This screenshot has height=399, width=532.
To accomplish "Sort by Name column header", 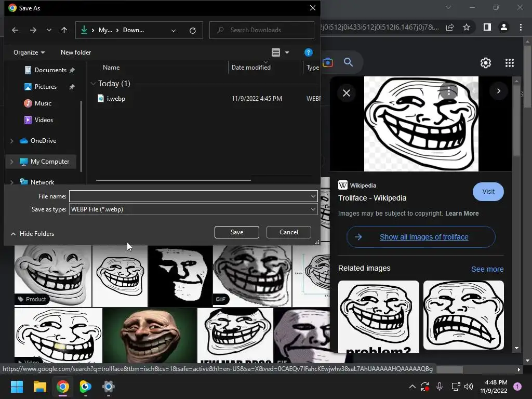I will pyautogui.click(x=111, y=67).
